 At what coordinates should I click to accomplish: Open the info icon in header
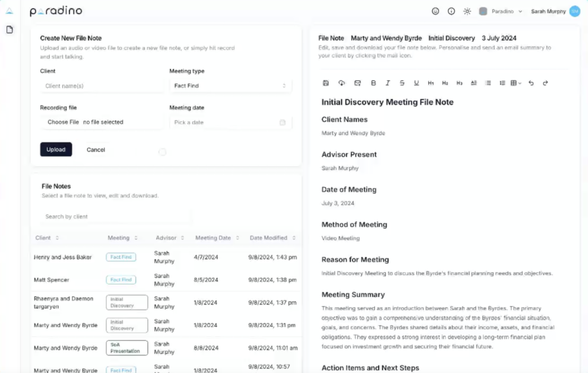pos(451,11)
